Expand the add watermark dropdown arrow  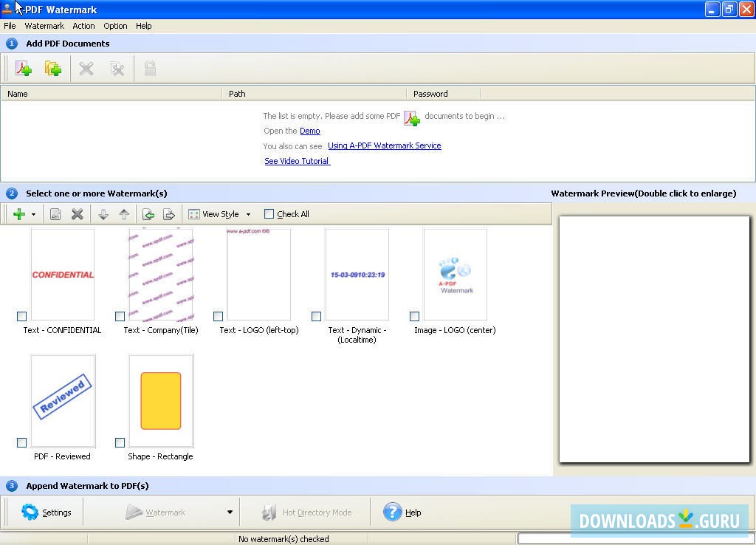coord(33,215)
